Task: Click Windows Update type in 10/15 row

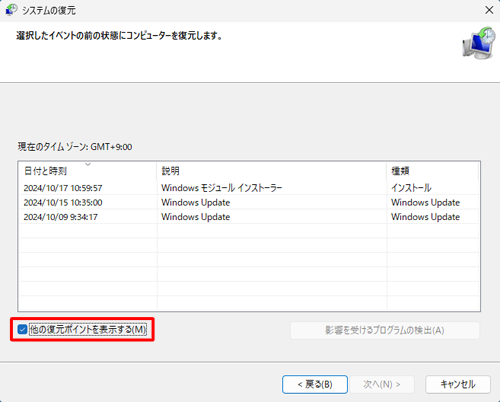Action: point(425,203)
